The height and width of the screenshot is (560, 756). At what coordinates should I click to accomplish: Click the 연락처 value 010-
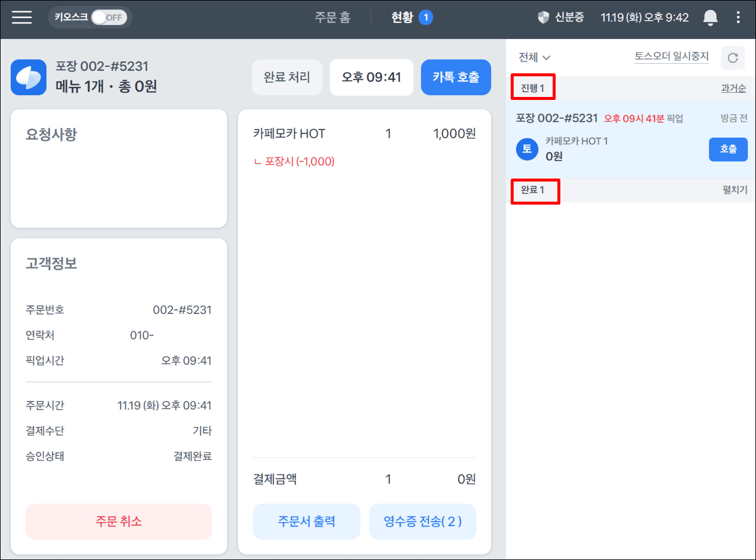point(142,335)
